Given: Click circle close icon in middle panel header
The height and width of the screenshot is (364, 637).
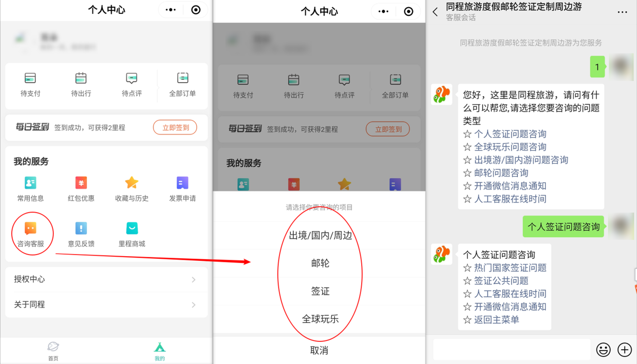Looking at the screenshot, I should pos(408,11).
